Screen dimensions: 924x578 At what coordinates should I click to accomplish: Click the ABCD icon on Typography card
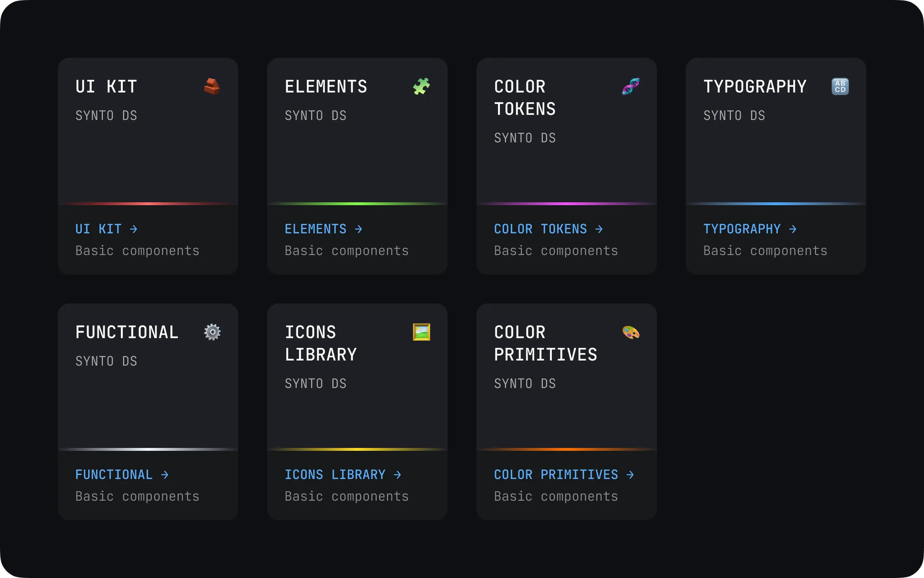pos(840,86)
